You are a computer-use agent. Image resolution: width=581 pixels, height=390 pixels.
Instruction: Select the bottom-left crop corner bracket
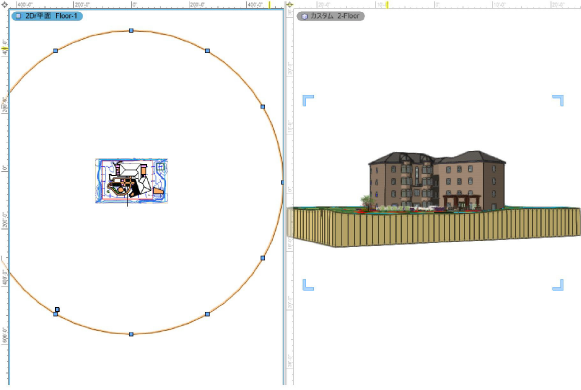point(308,285)
